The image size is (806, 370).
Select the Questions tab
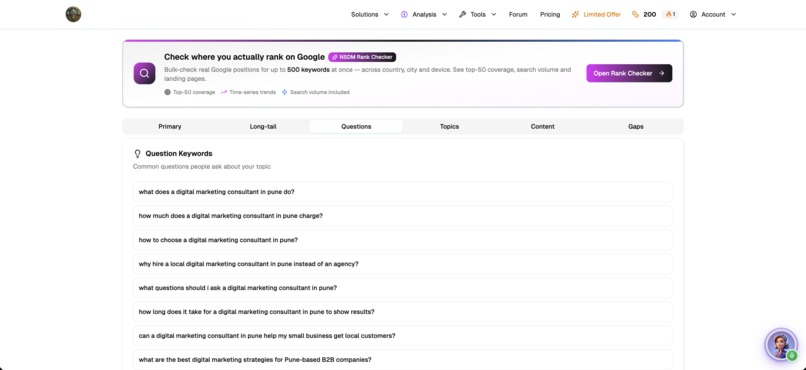tap(356, 126)
